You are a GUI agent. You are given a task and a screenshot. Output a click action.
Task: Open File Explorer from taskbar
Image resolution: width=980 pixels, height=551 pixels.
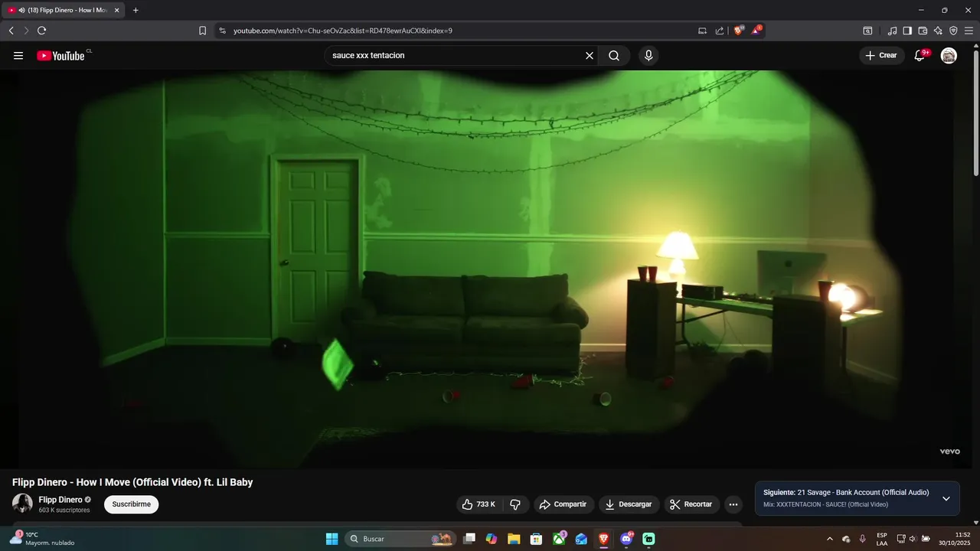tap(514, 539)
